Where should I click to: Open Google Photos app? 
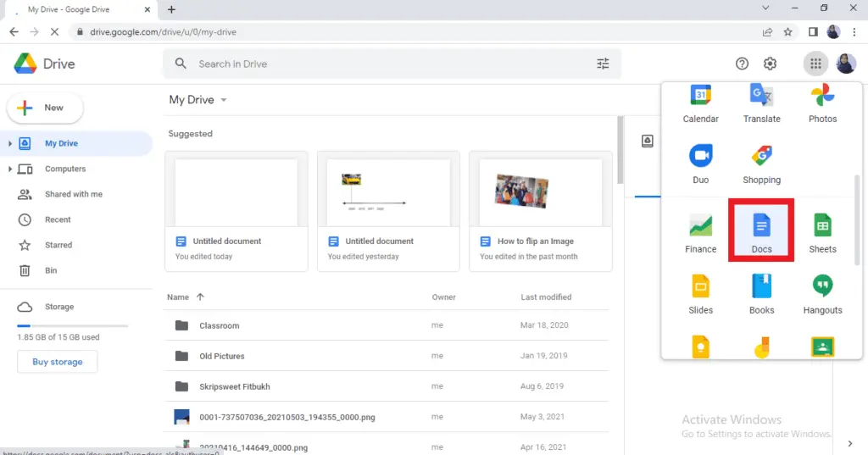point(822,104)
